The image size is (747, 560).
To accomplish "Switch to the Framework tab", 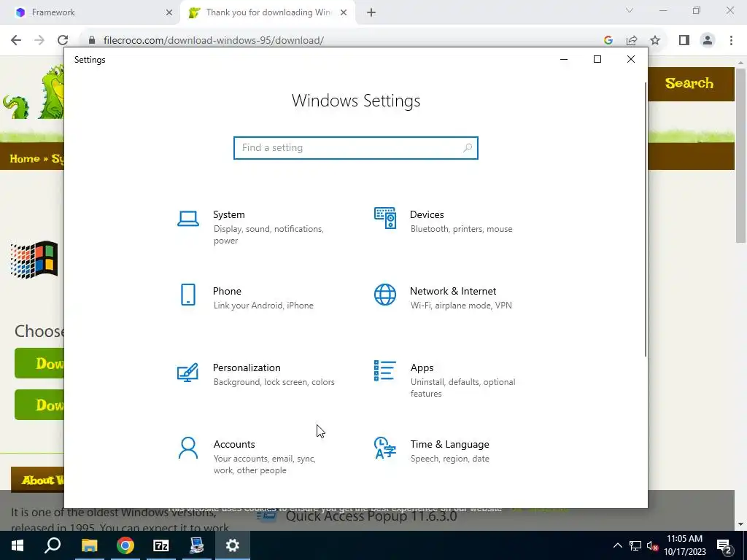I will pyautogui.click(x=90, y=12).
